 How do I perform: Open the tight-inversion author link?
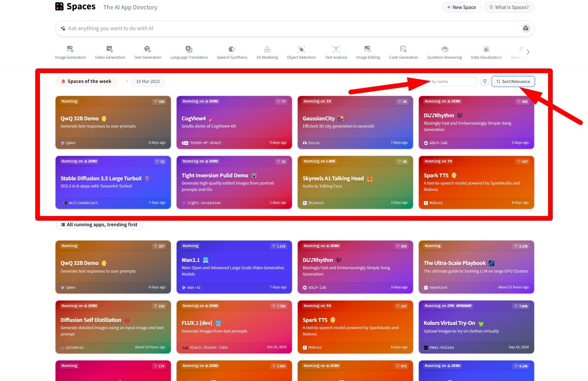coord(201,203)
